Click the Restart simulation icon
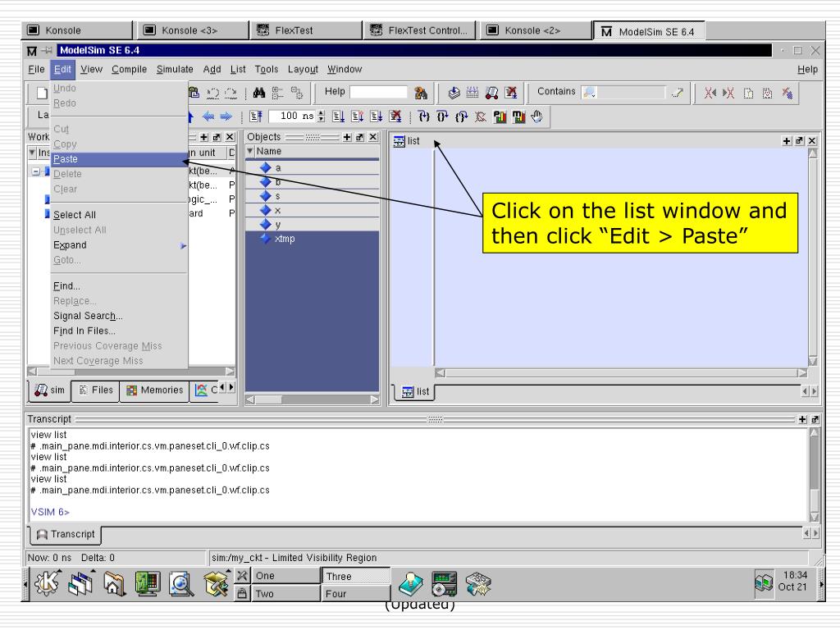Screen dimensions: 840x630 (256, 116)
